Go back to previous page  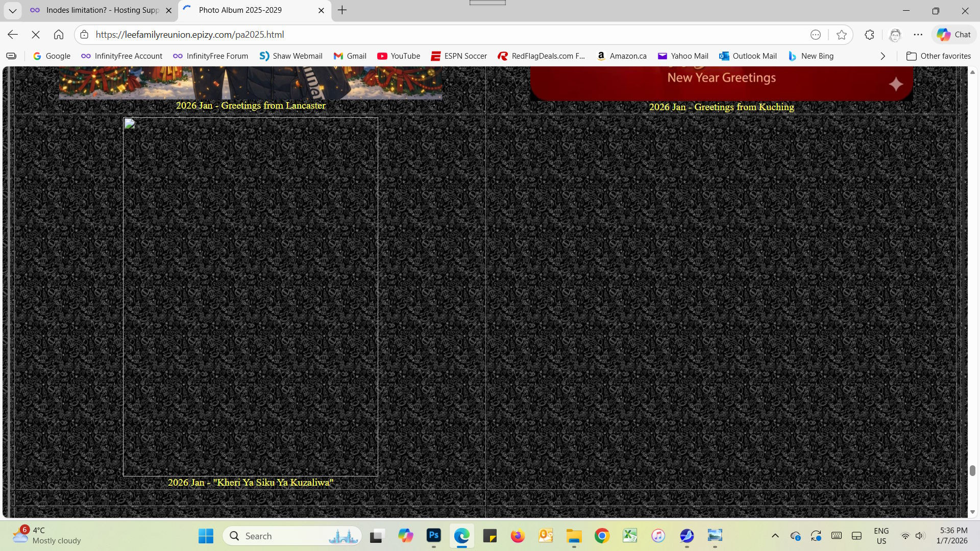tap(13, 35)
